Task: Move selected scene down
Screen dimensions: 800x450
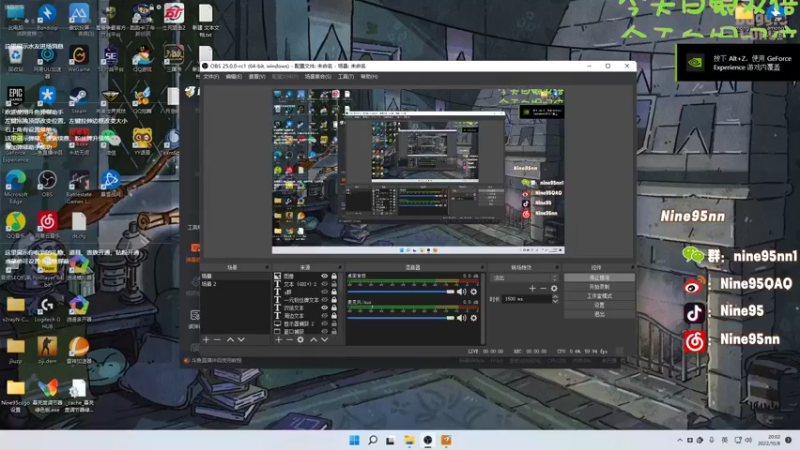Action: (x=241, y=339)
